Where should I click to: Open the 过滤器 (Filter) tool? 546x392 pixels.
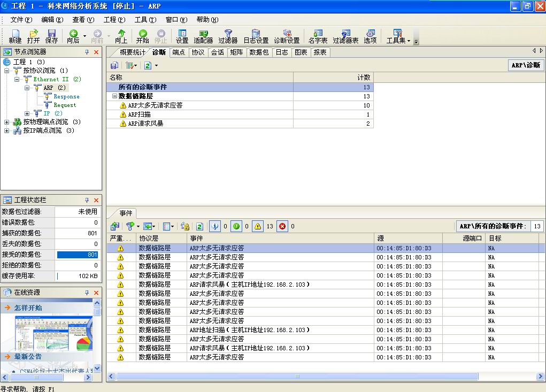(x=228, y=36)
